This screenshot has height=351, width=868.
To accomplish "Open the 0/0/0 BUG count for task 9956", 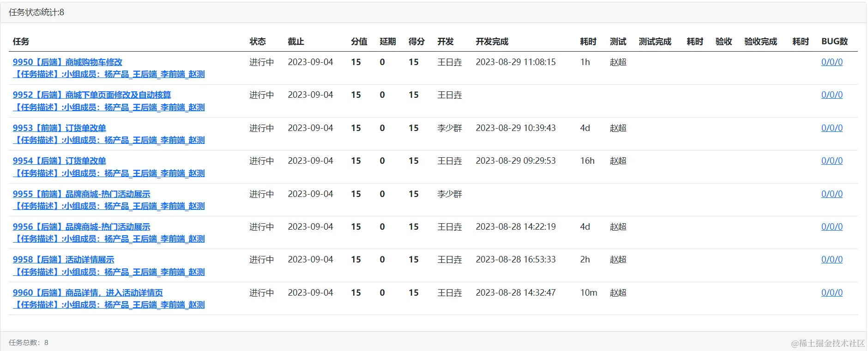I will pos(832,226).
